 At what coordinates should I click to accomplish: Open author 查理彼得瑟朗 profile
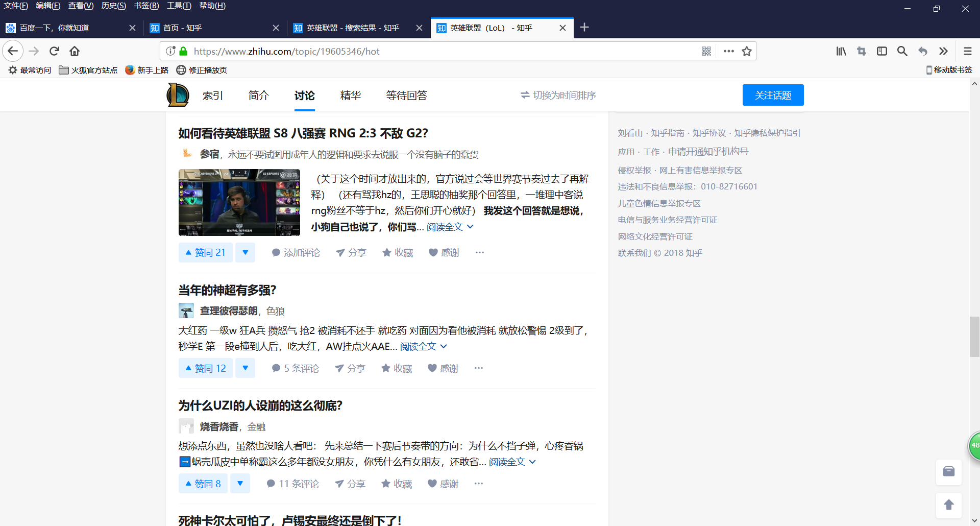pyautogui.click(x=229, y=310)
